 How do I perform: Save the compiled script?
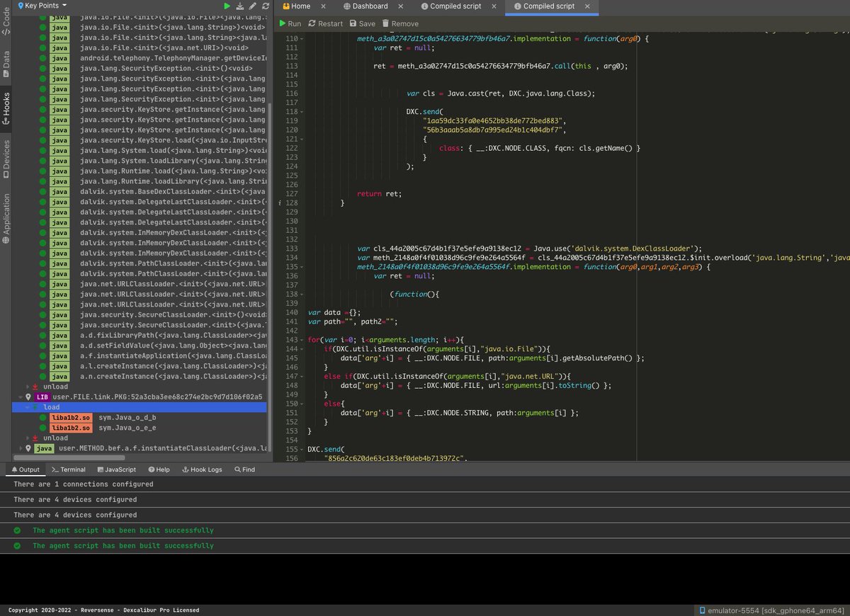point(362,23)
